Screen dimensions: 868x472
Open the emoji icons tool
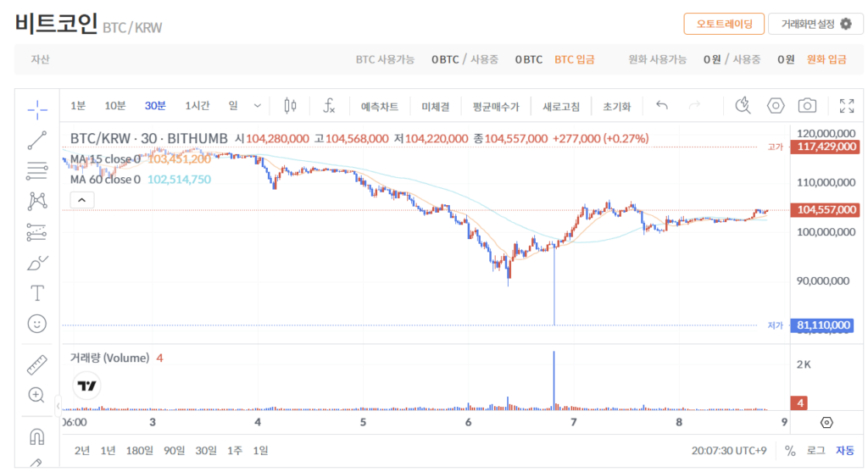tap(37, 324)
